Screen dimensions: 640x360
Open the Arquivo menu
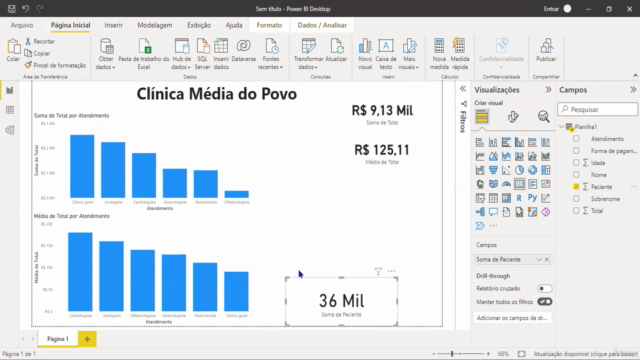(22, 25)
